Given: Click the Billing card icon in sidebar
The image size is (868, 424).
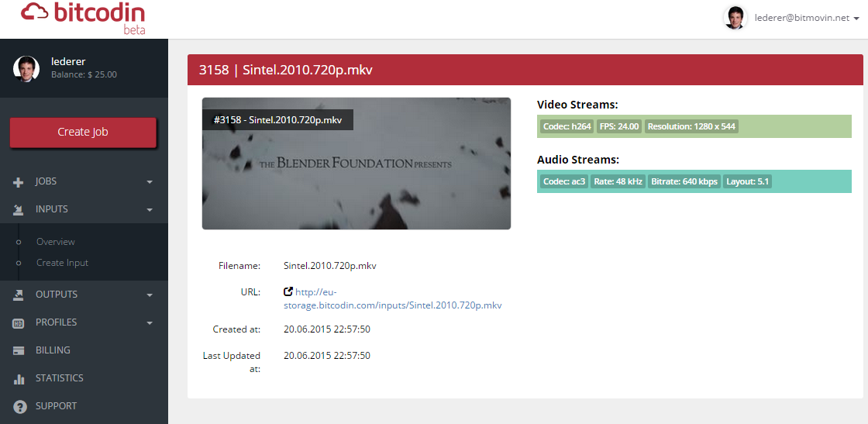Looking at the screenshot, I should tap(19, 351).
